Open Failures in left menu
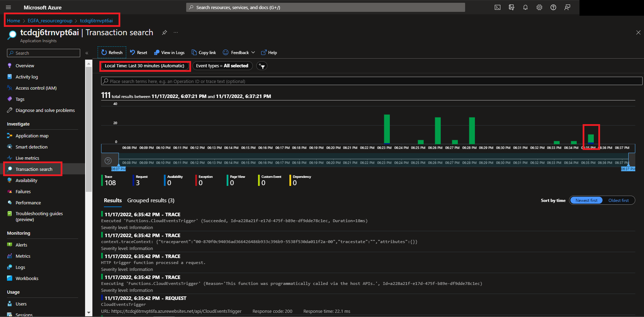Screen dimensions: 644x317 pos(23,191)
